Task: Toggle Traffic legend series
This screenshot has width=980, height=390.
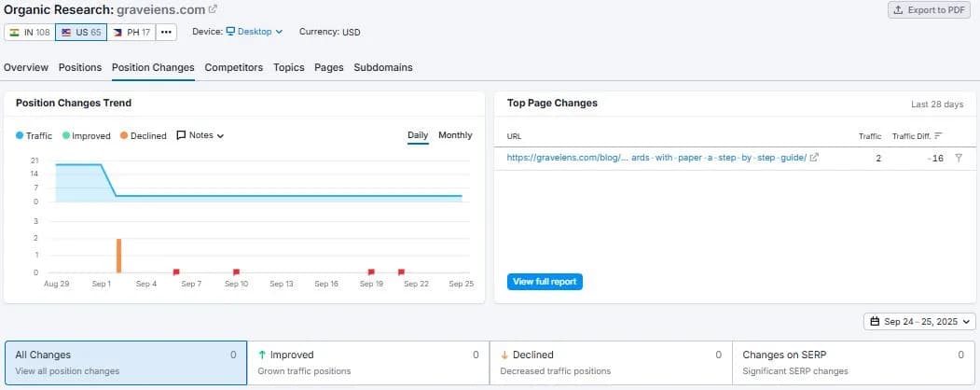Action: point(34,135)
